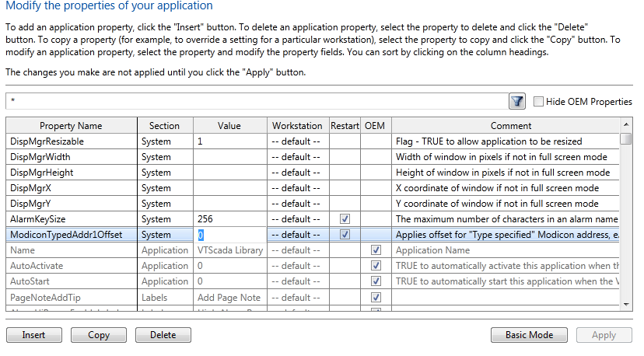
Task: Toggle Restart checkbox for AlarmKeySize row
Action: pos(345,219)
